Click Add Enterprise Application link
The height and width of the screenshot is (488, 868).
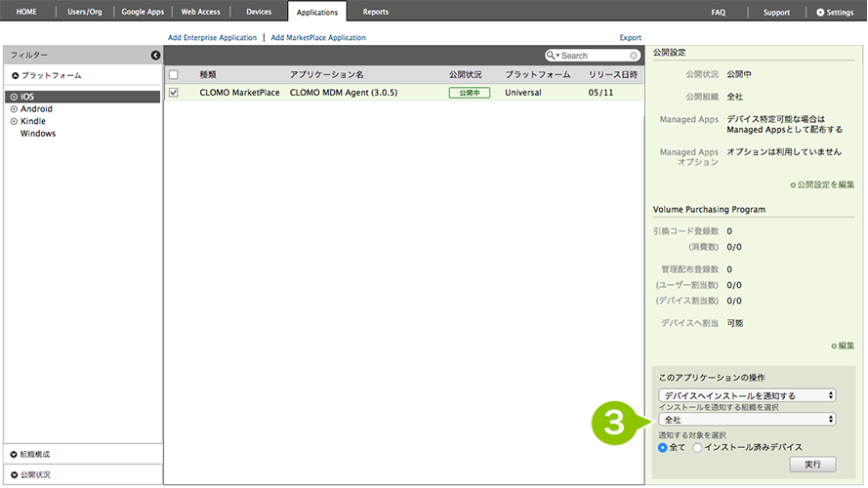[x=210, y=37]
